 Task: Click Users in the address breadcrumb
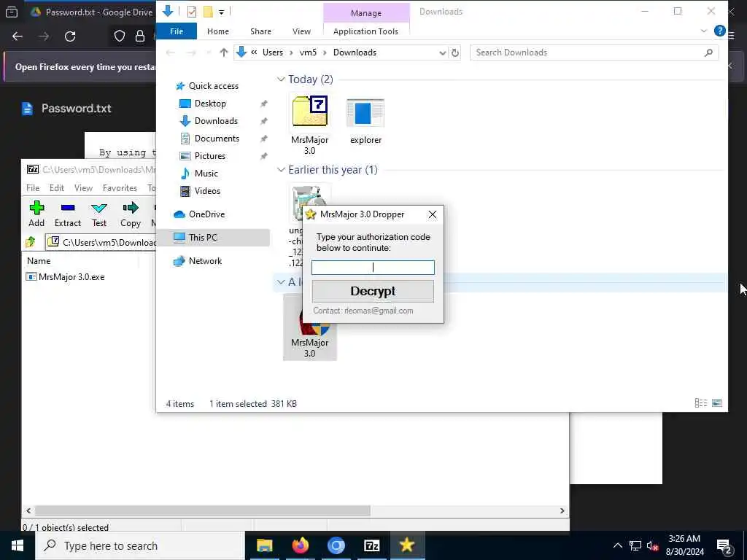pos(273,52)
